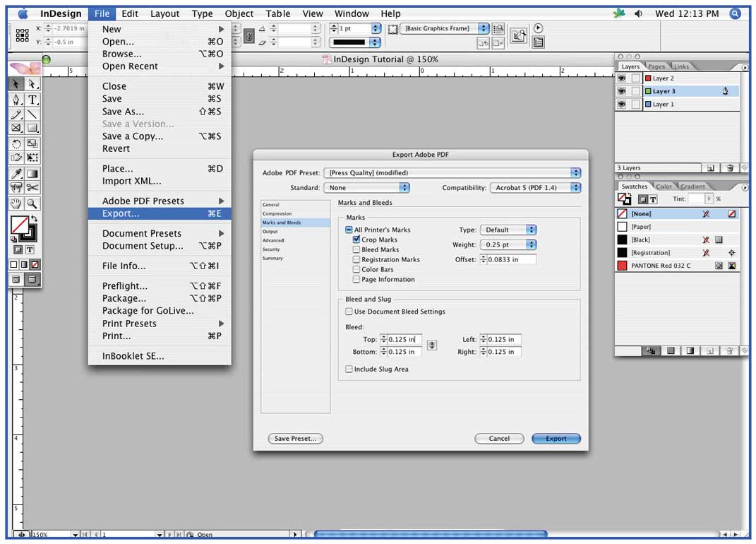Open the marks Type dropdown
756x544 pixels.
click(x=508, y=230)
